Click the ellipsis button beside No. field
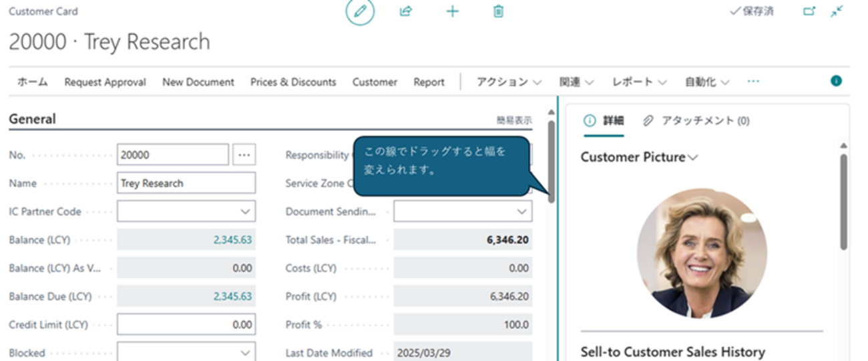 [x=244, y=154]
